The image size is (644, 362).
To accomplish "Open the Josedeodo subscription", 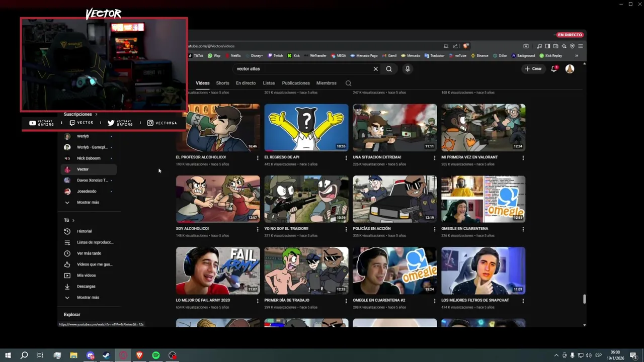I will tap(89, 192).
